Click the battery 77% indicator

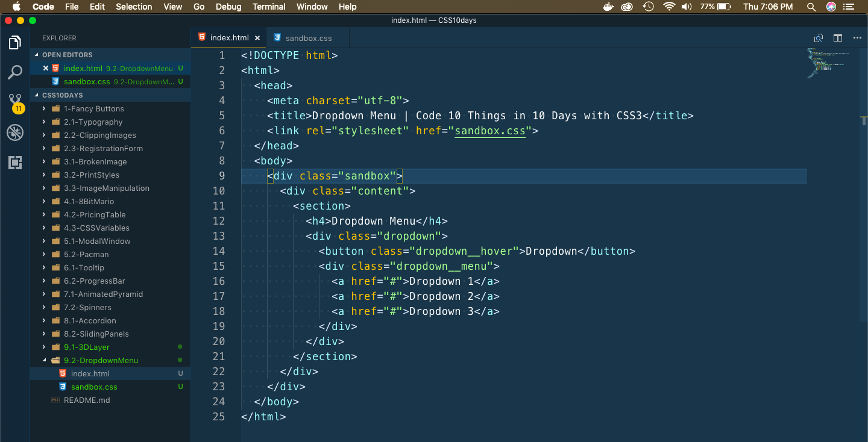[x=715, y=7]
